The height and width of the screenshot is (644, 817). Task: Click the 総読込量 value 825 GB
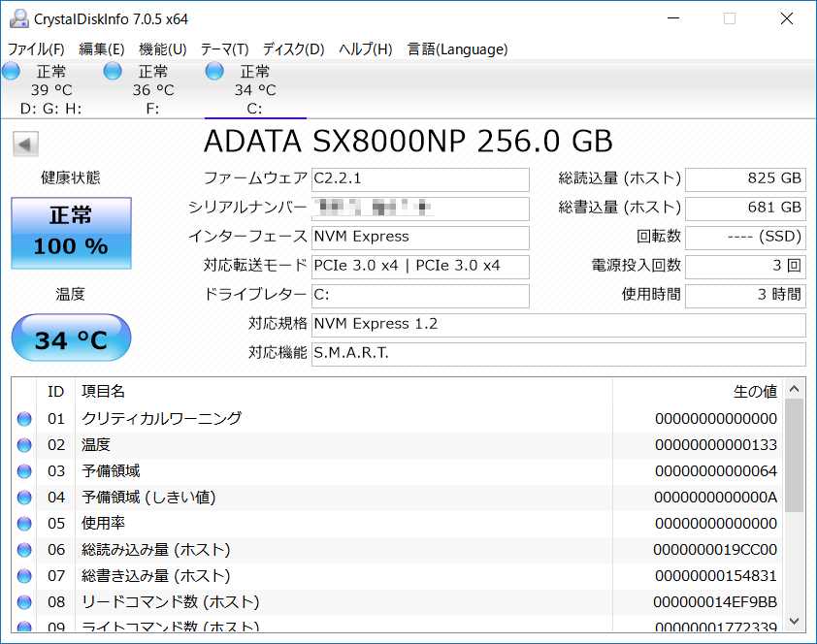(745, 179)
